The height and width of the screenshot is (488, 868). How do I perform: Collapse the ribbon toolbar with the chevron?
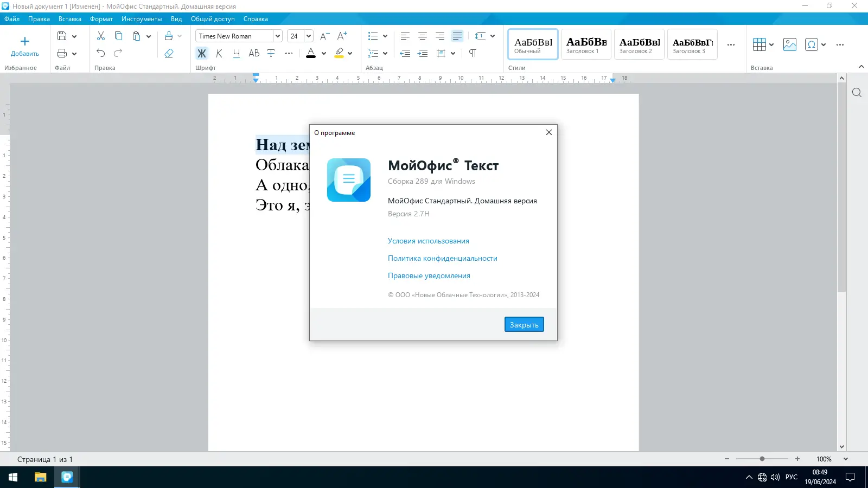pyautogui.click(x=861, y=67)
